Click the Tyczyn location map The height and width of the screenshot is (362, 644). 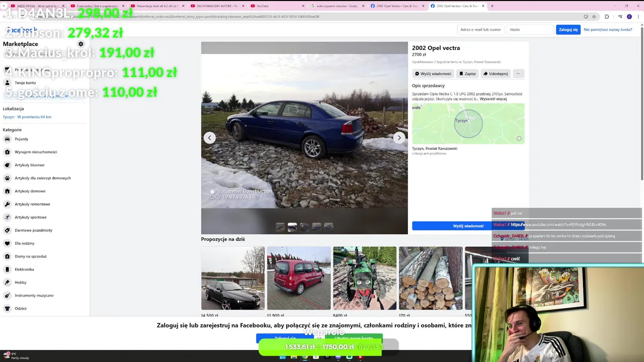[468, 124]
